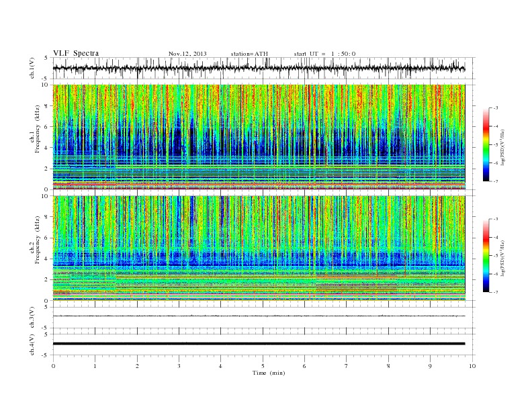
Task: Click the "2" kHz tick of ch.2 spectrogram
Action: (x=47, y=280)
